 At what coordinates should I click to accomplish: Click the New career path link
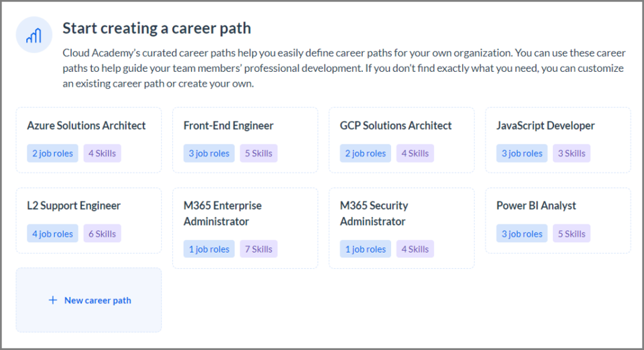tap(98, 300)
